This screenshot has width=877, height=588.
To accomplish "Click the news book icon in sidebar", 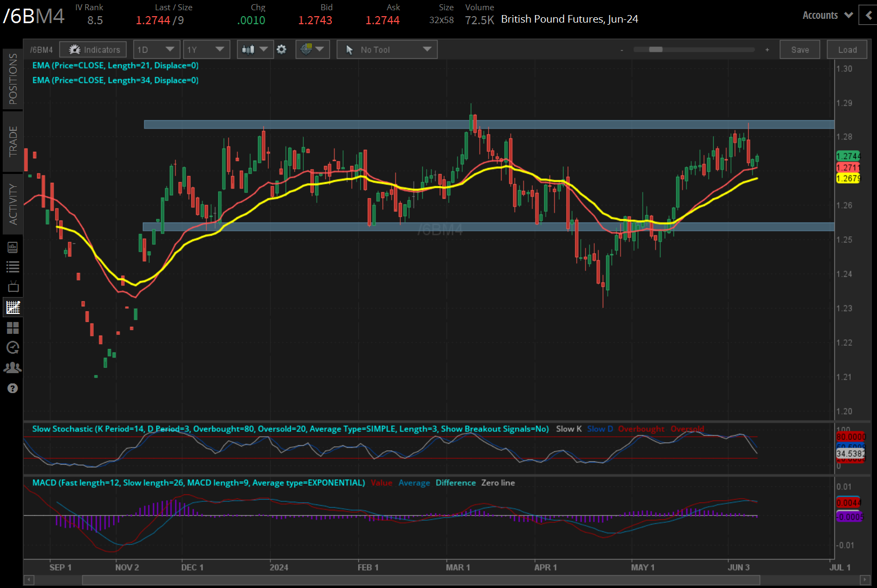I will (13, 247).
